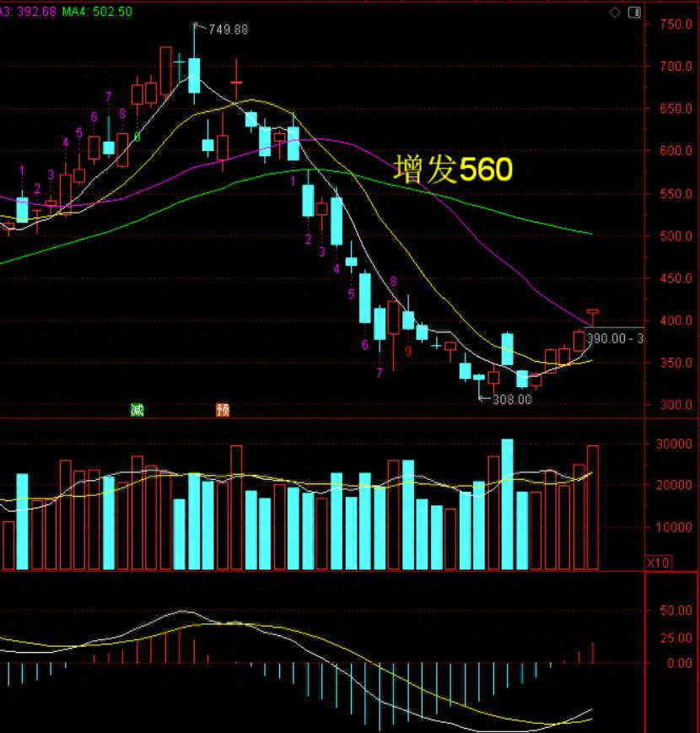The height and width of the screenshot is (733, 700).
Task: Select the 308.00 low price label
Action: point(512,399)
